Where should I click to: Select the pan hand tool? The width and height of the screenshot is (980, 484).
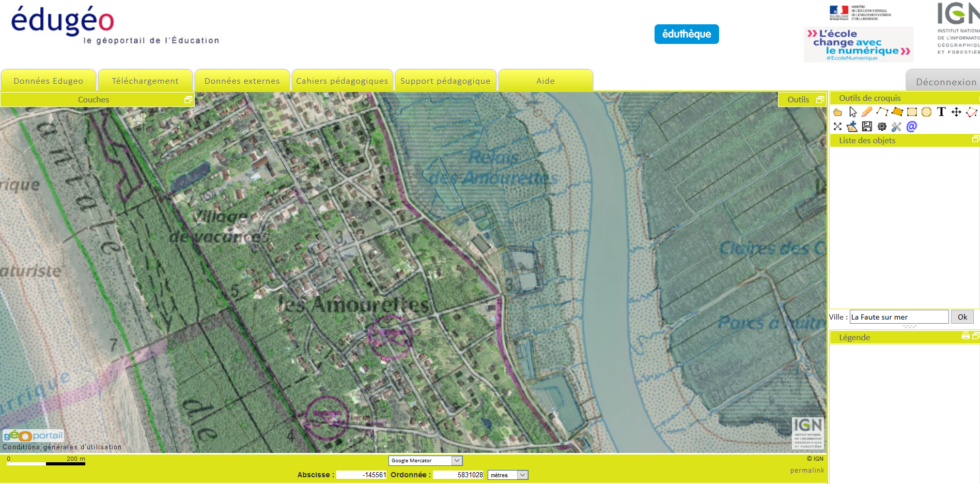click(x=837, y=112)
